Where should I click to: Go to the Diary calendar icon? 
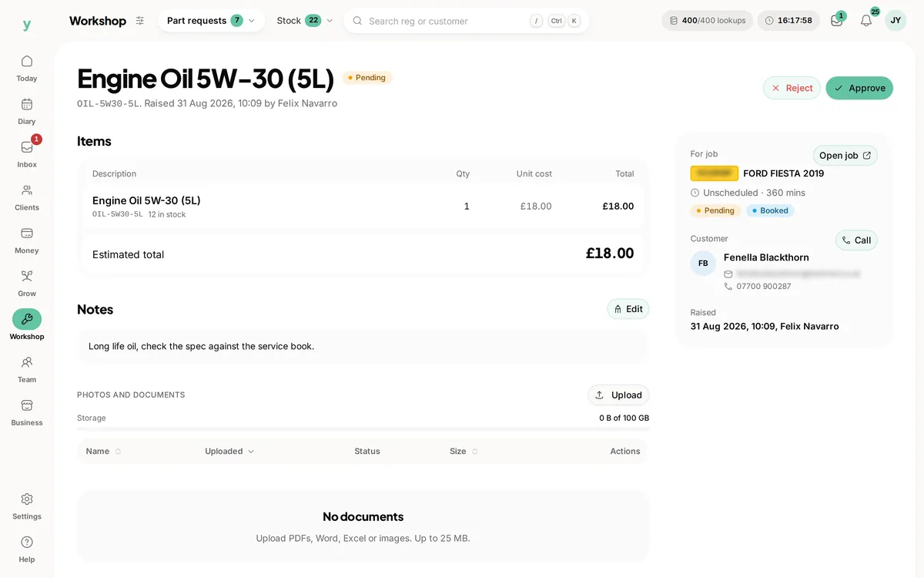tap(27, 104)
